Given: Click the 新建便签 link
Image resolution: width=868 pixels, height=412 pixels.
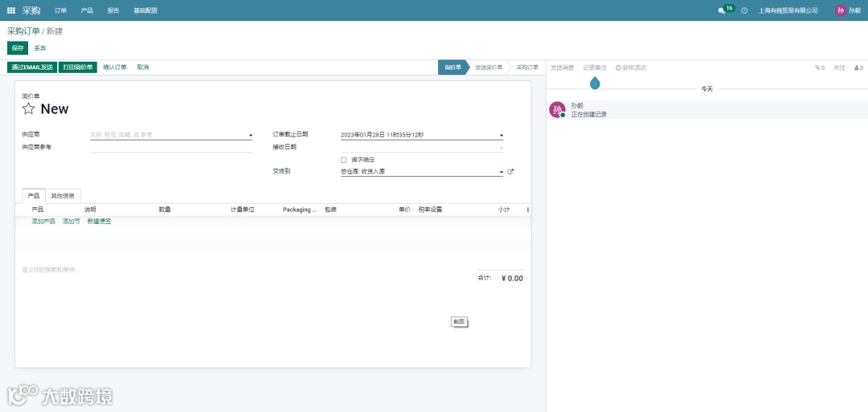Looking at the screenshot, I should tap(99, 221).
